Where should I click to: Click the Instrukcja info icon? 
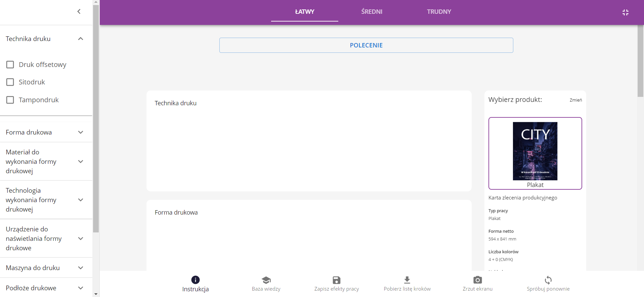(x=195, y=280)
